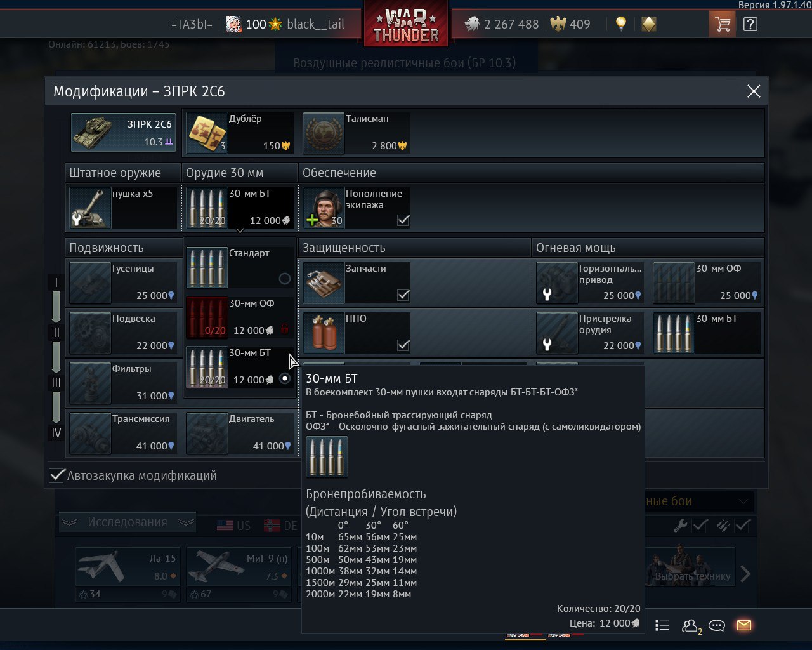
Task: Open the chat bubble icon
Action: (717, 626)
